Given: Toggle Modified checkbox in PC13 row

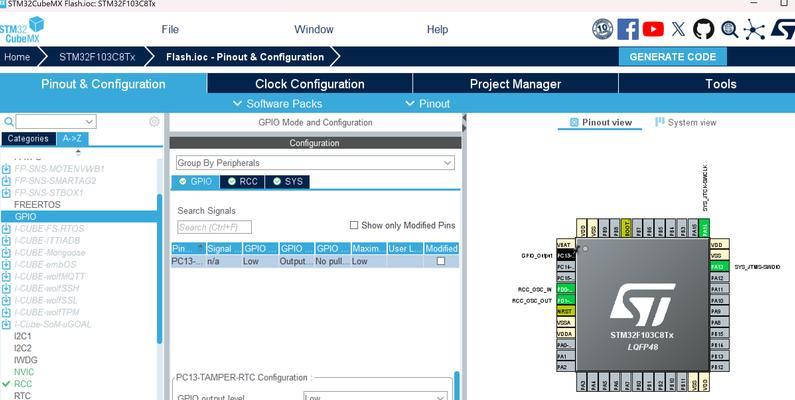Looking at the screenshot, I should (441, 261).
